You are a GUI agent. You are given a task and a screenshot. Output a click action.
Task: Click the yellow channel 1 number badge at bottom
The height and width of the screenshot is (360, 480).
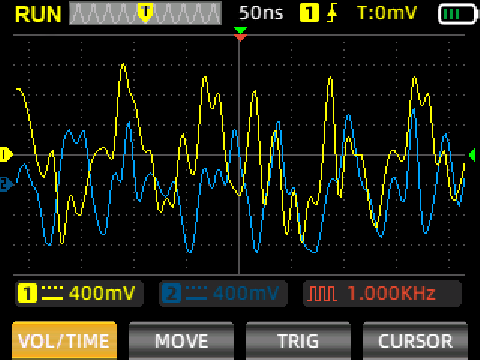[x=27, y=293]
